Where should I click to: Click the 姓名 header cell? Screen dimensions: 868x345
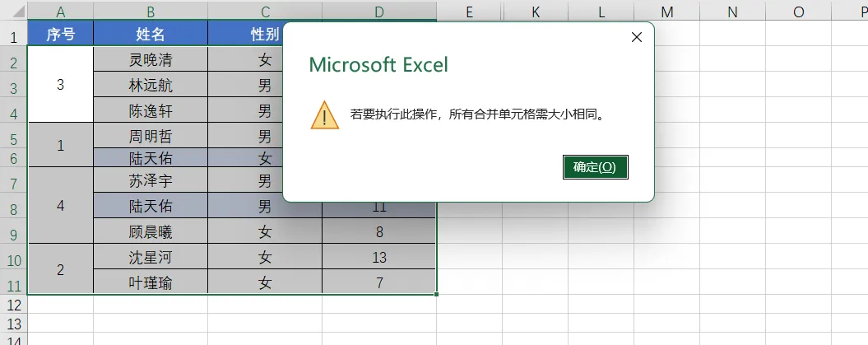click(151, 33)
